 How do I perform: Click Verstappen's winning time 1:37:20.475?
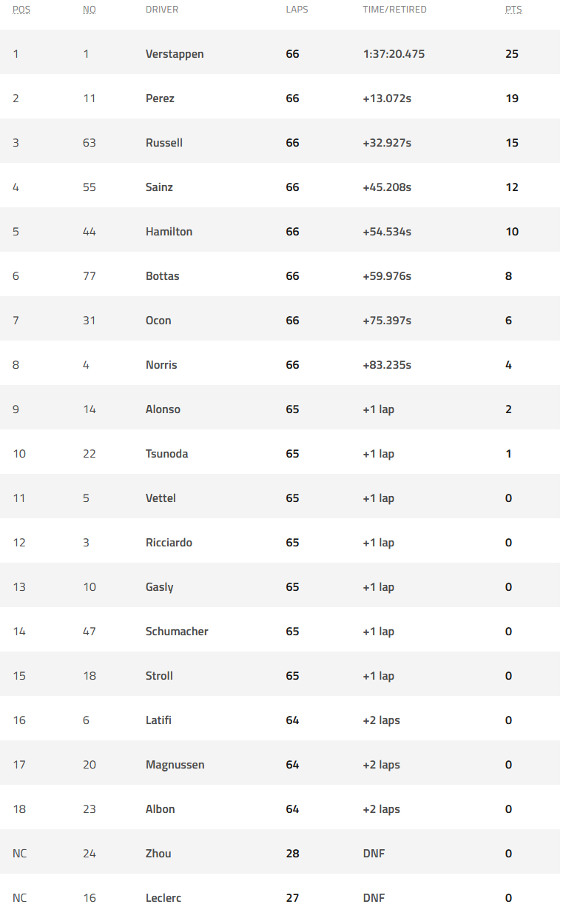pos(394,54)
